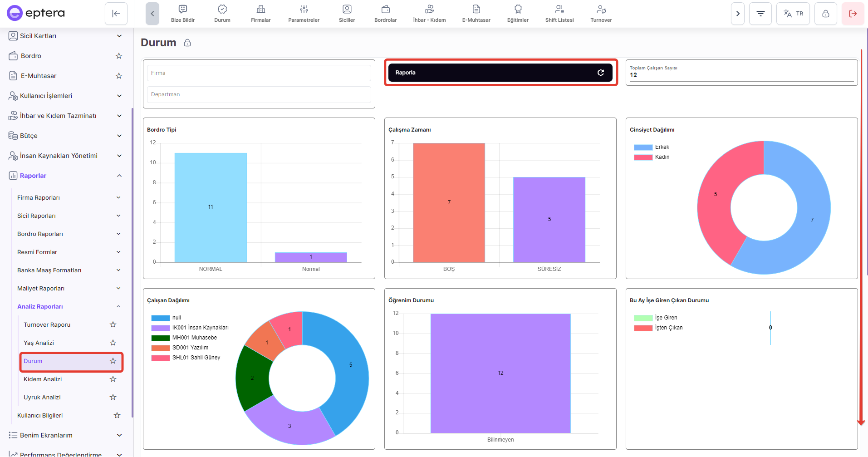Click the Raporla button

pyautogui.click(x=500, y=73)
